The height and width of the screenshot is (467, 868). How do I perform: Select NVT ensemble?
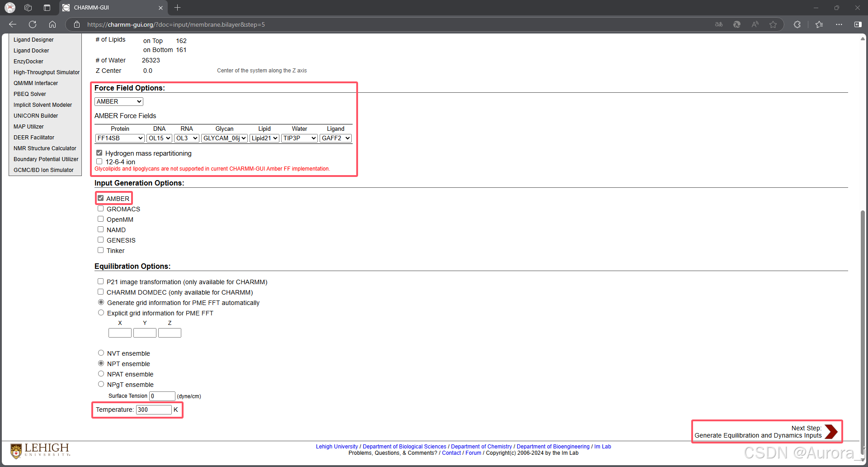click(x=101, y=353)
